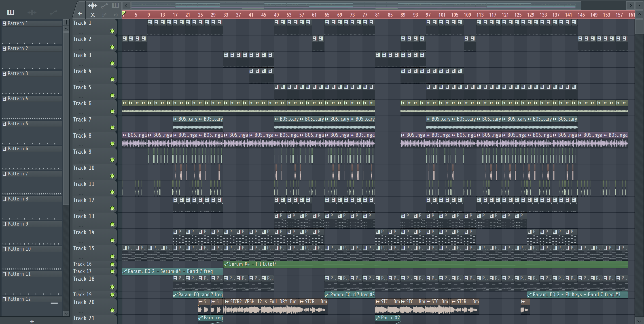Click the playlist overview minimap bar
Screen dimensions: 644x324
click(x=356, y=5)
